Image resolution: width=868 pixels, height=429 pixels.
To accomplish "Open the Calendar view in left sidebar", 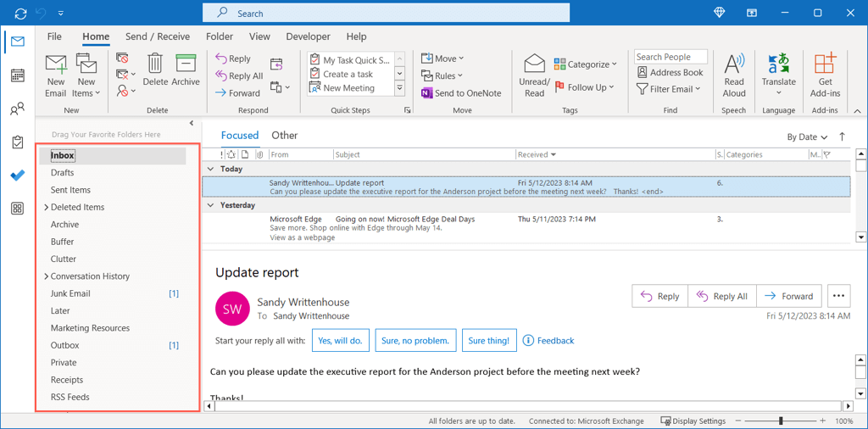I will [x=18, y=75].
